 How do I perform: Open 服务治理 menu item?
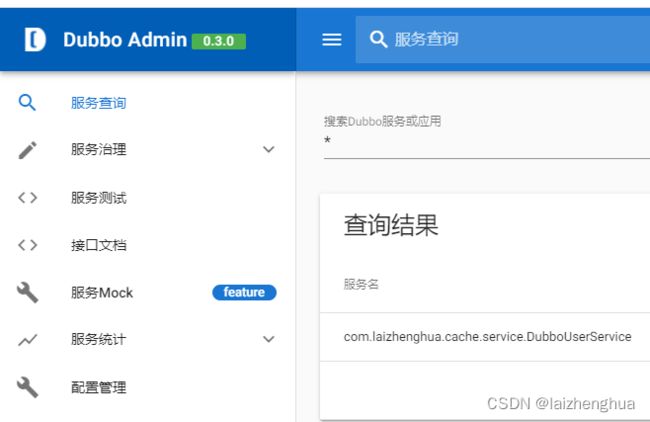tap(99, 149)
